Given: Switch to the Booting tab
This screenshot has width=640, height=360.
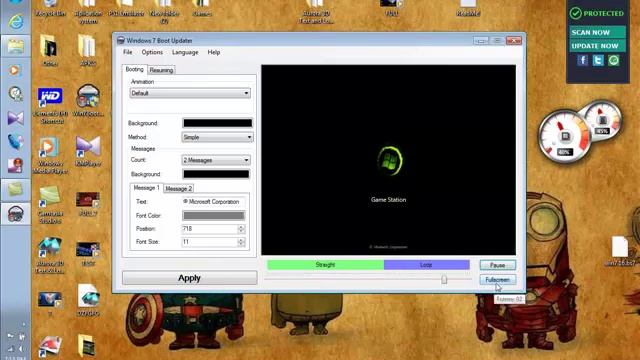Looking at the screenshot, I should [x=134, y=69].
